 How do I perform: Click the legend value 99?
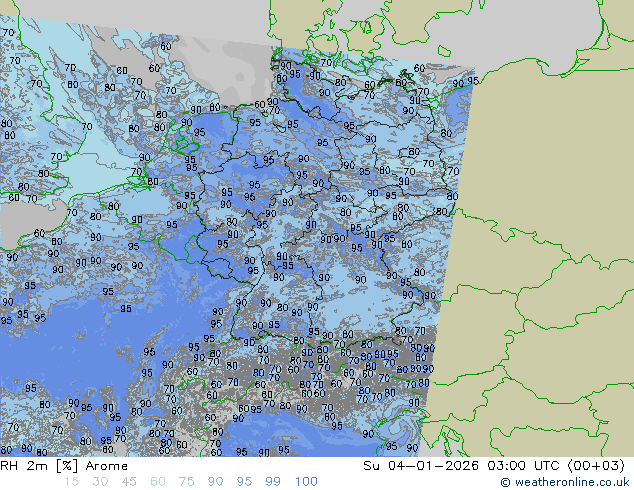[273, 482]
